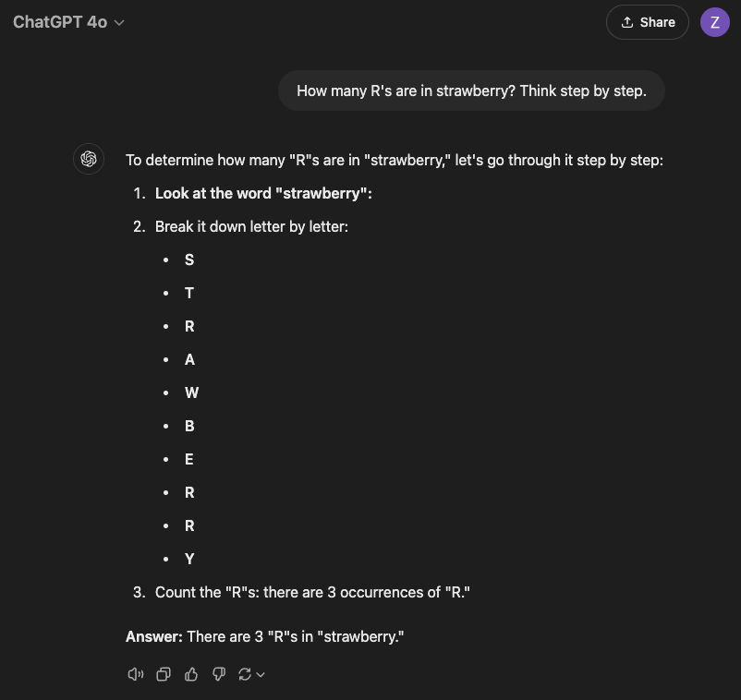Click the Break it down letter by letter step
Viewport: 741px width, 700px height.
tap(251, 226)
